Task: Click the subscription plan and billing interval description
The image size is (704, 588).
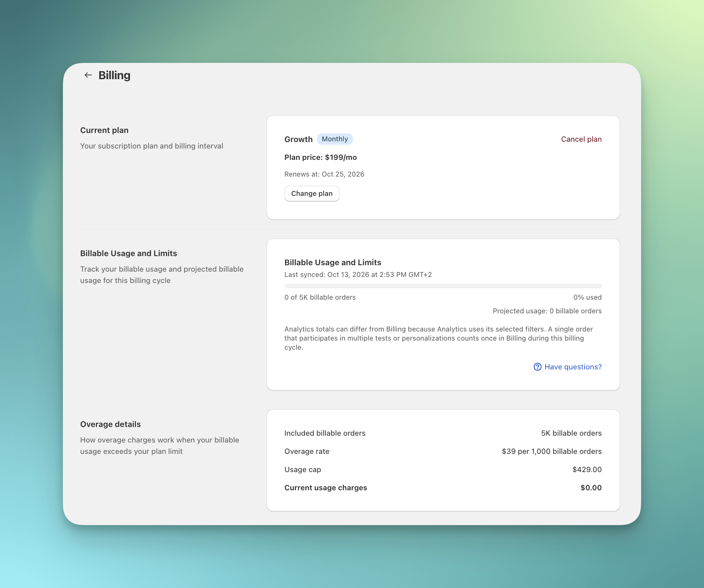Action: pyautogui.click(x=152, y=146)
